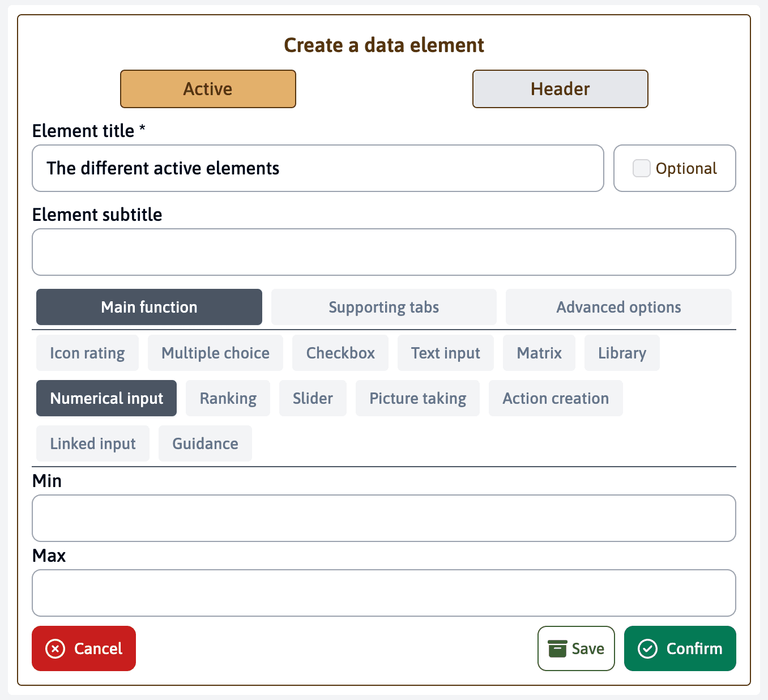
Task: Pick the Checkbox element type
Action: point(340,353)
